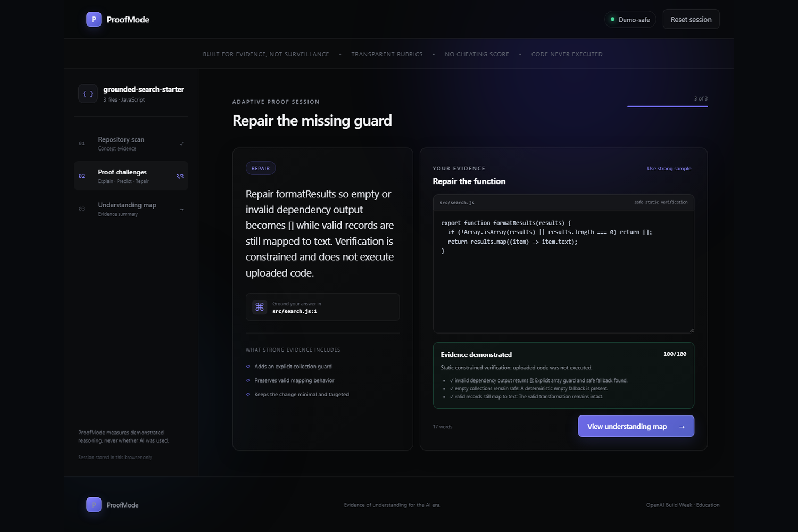Viewport: 798px width, 532px height.
Task: Click the curly braces repository icon
Action: (x=88, y=94)
